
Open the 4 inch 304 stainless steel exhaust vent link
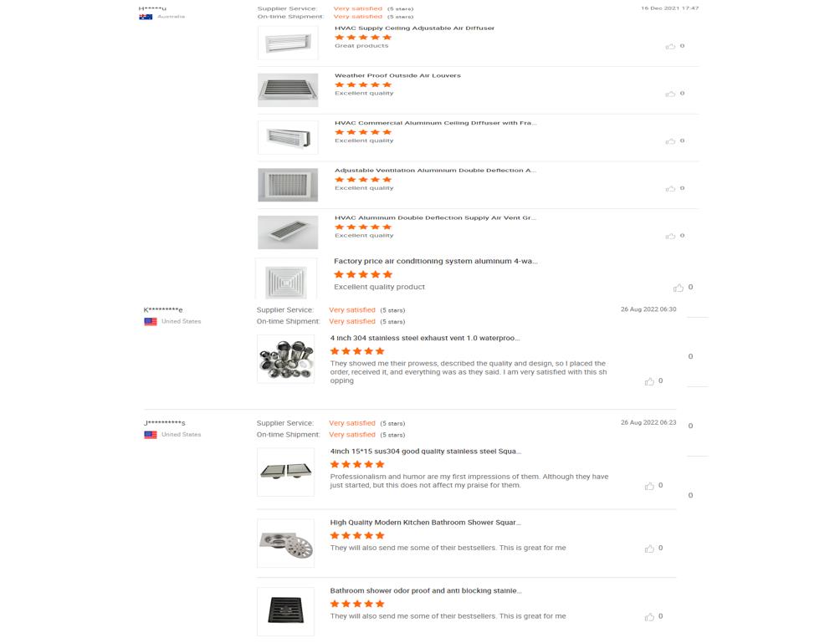tap(425, 338)
